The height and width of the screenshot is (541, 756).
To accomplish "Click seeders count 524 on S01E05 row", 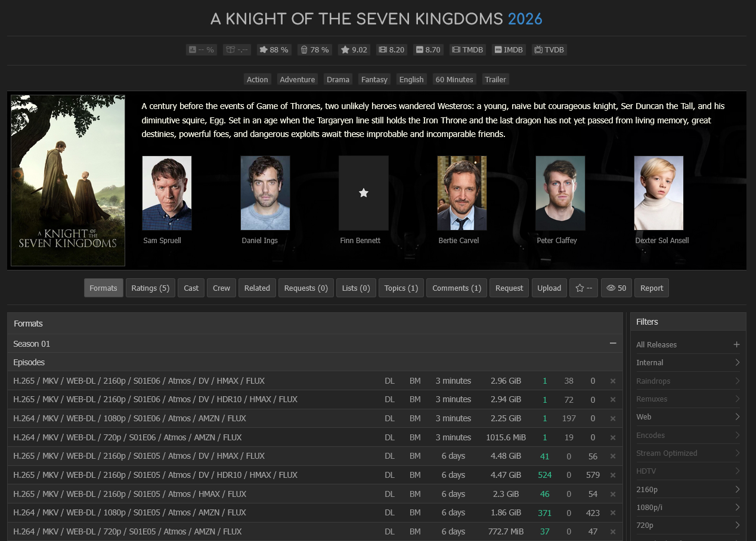I will (544, 475).
